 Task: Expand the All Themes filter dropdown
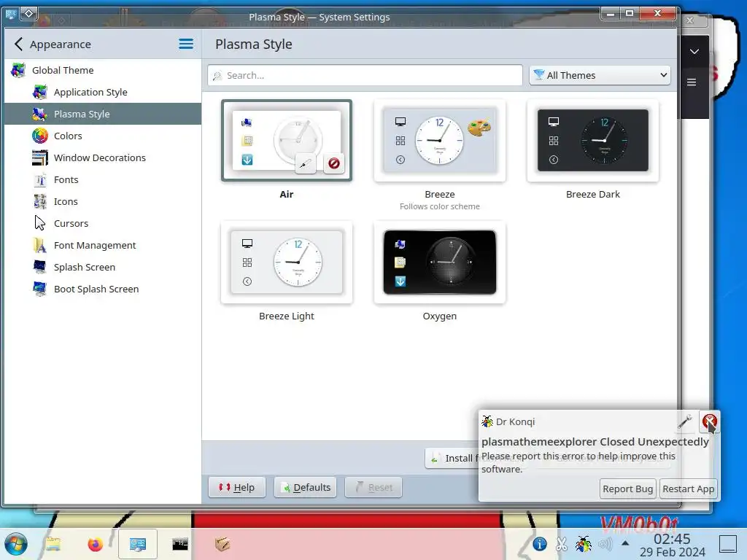pyautogui.click(x=600, y=75)
